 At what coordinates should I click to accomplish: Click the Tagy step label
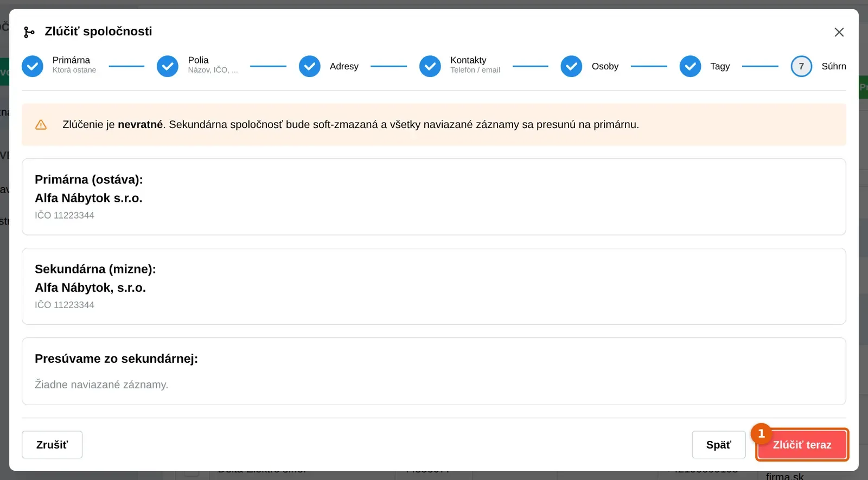(720, 66)
